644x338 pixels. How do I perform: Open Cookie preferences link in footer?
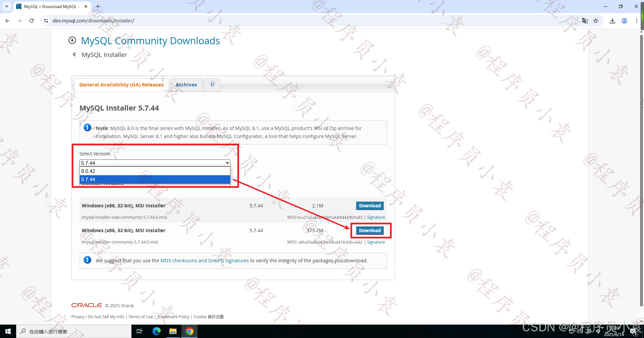click(209, 317)
